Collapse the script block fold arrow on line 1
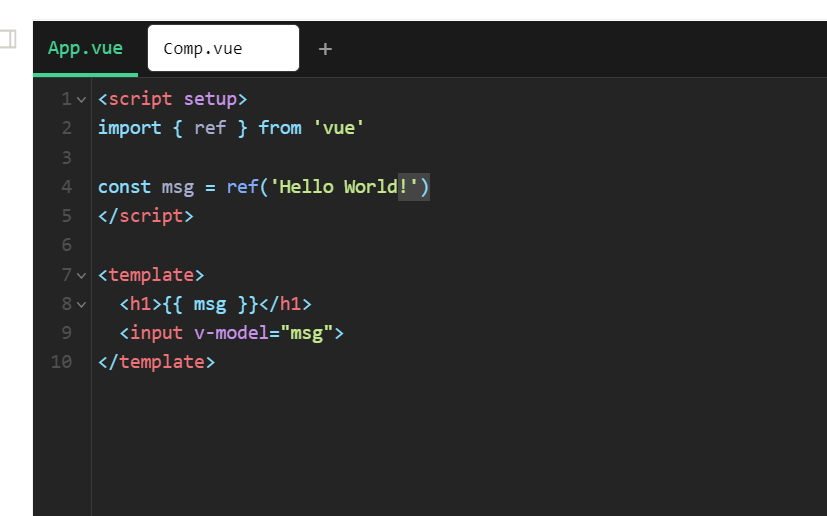Screen dimensions: 827x516 click(x=81, y=99)
